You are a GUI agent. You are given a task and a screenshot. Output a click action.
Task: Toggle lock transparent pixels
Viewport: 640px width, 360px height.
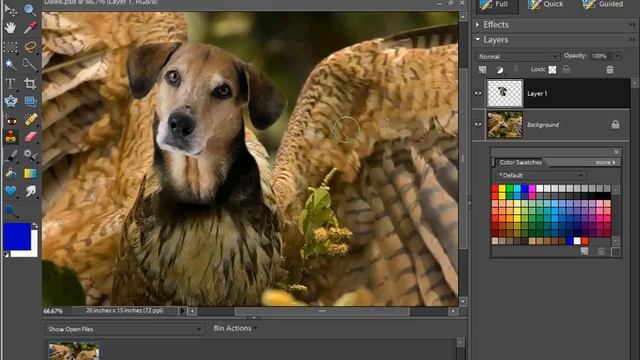[552, 70]
